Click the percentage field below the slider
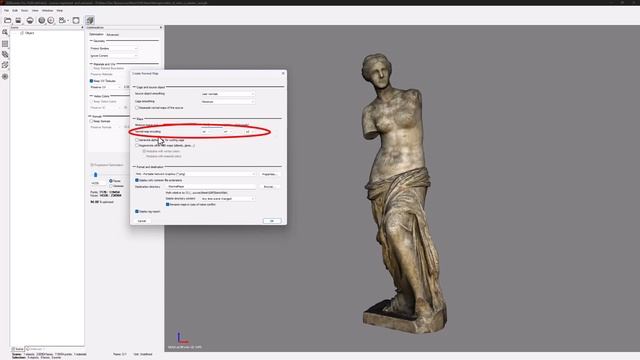640x360 pixels. [x=98, y=183]
